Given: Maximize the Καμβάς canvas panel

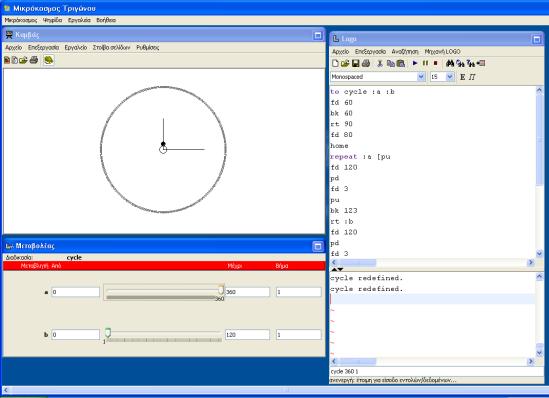Looking at the screenshot, I should click(318, 35).
